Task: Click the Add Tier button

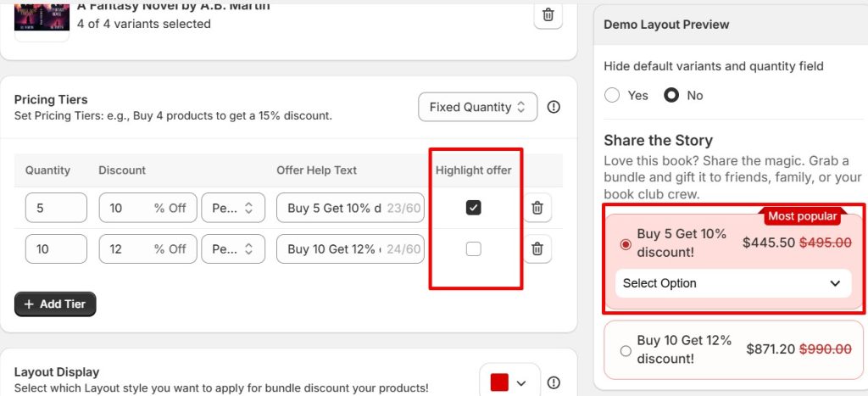Action: pos(55,304)
